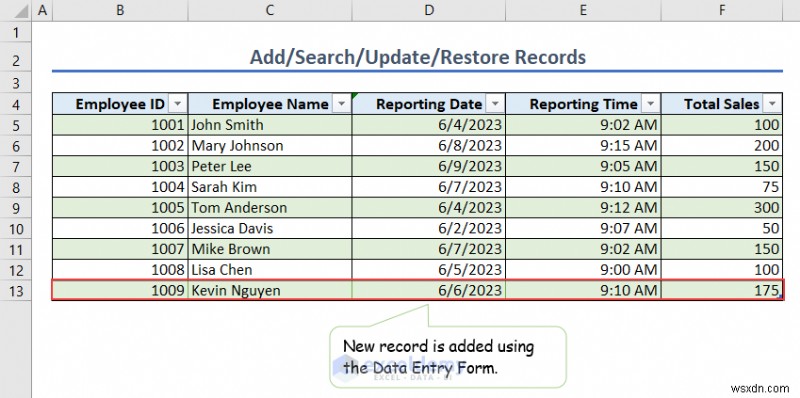Select employee ID cell 1002
This screenshot has width=800, height=398.
[120, 146]
